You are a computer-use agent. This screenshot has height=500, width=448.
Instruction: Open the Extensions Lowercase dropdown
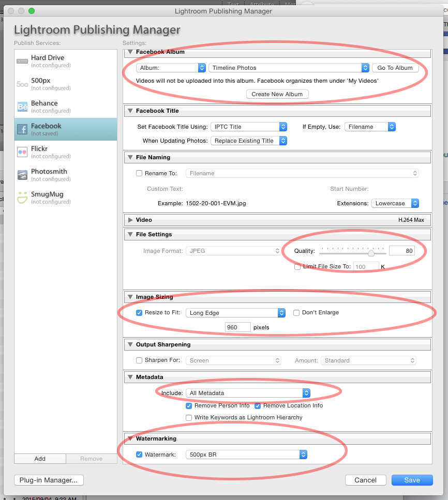pyautogui.click(x=395, y=203)
